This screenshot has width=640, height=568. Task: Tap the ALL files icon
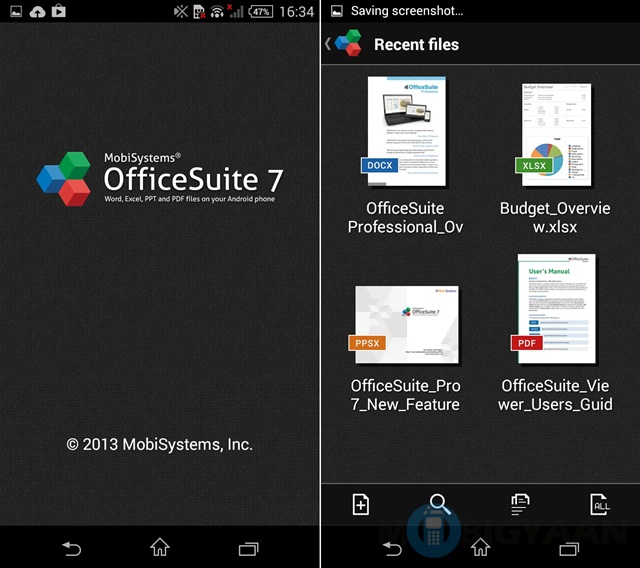tap(600, 504)
